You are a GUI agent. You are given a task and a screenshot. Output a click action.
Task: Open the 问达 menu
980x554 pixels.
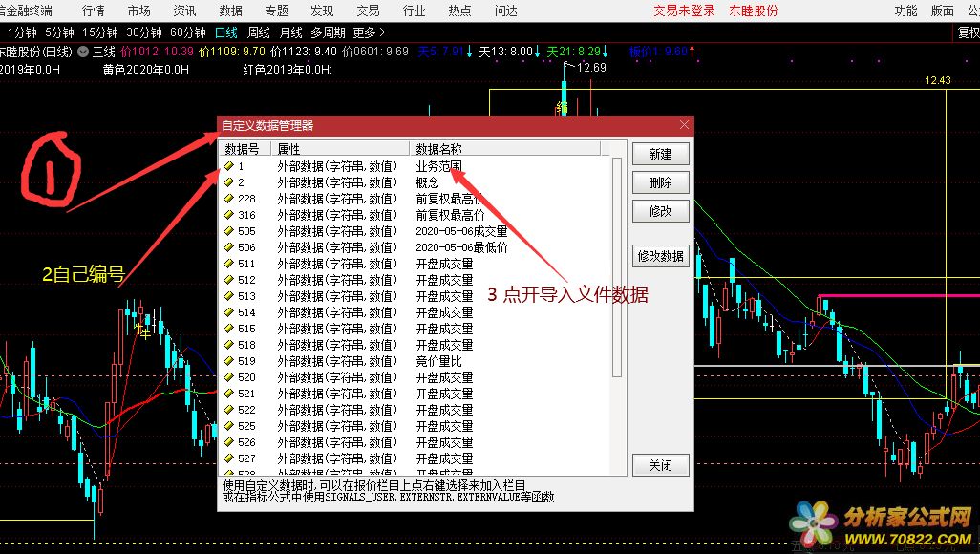(x=505, y=11)
